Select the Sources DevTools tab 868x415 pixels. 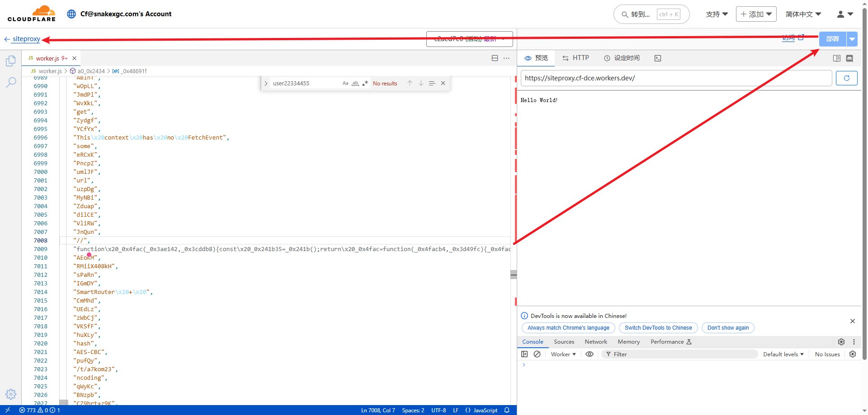(x=564, y=342)
